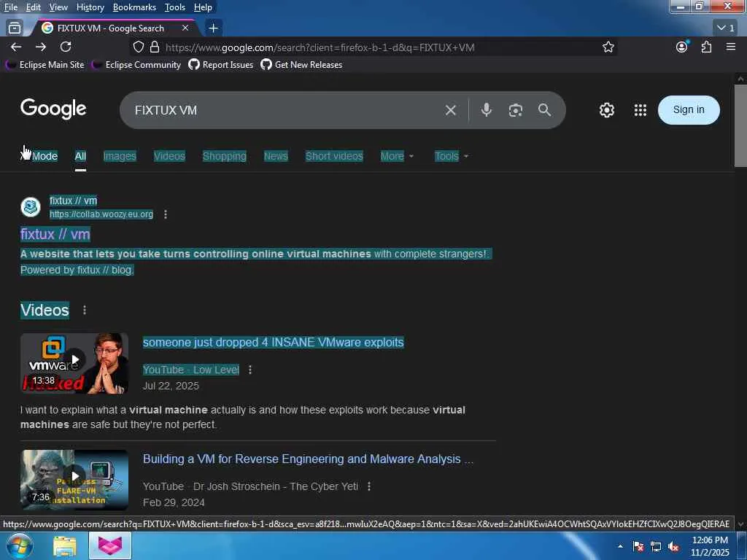Screen dimensions: 747x560
Task: Start voice search via microphone icon
Action: pyautogui.click(x=486, y=110)
